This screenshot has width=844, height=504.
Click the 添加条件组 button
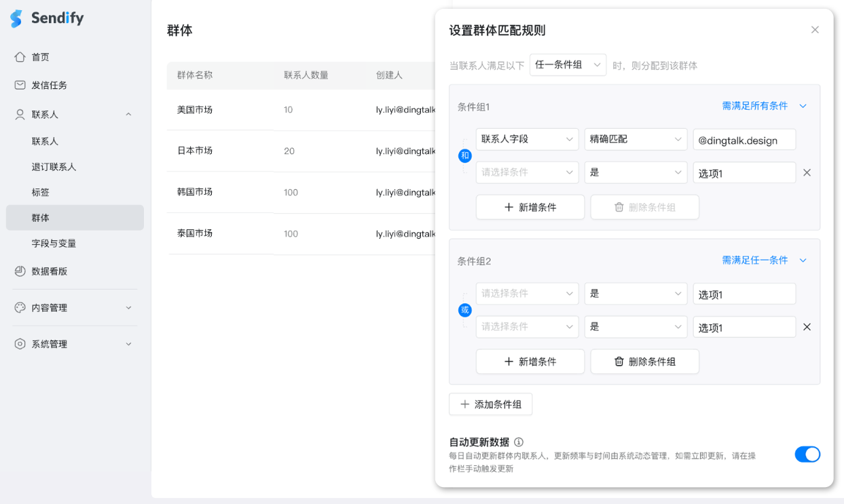pyautogui.click(x=490, y=404)
